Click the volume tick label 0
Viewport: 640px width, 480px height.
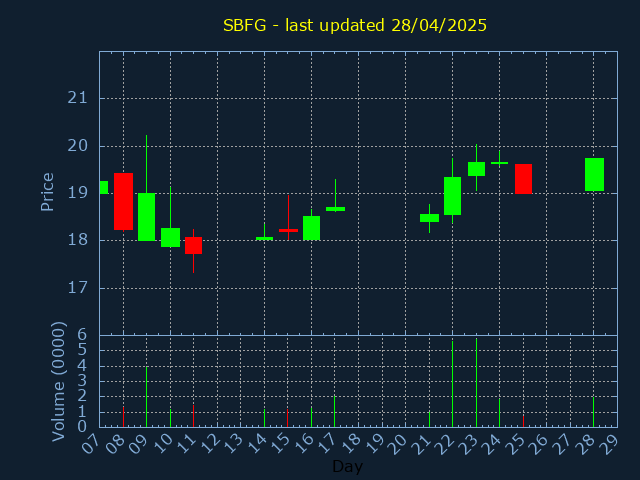pyautogui.click(x=82, y=427)
